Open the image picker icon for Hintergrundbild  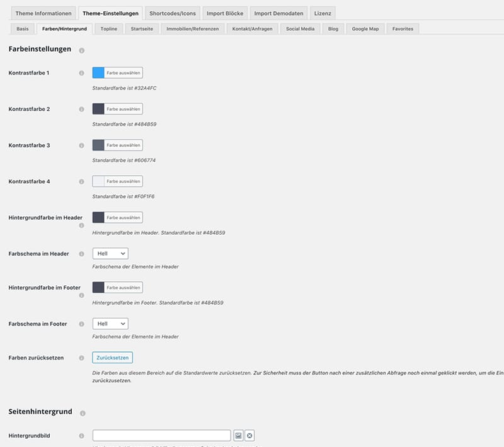coord(238,436)
